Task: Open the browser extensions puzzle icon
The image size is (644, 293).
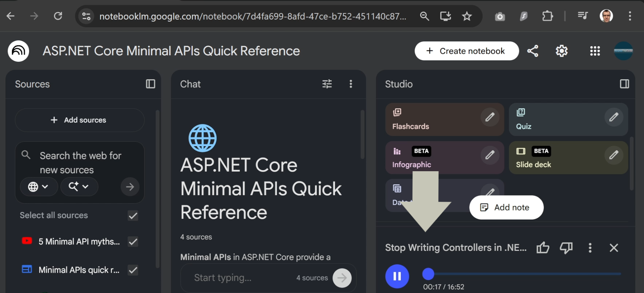Action: (x=547, y=16)
